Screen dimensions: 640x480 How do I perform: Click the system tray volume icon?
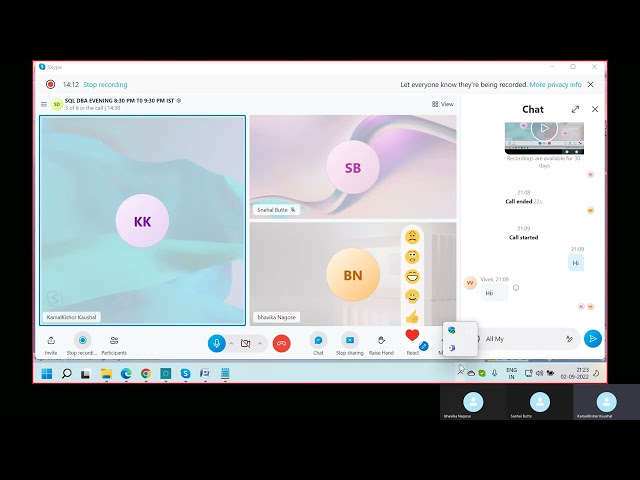click(540, 373)
